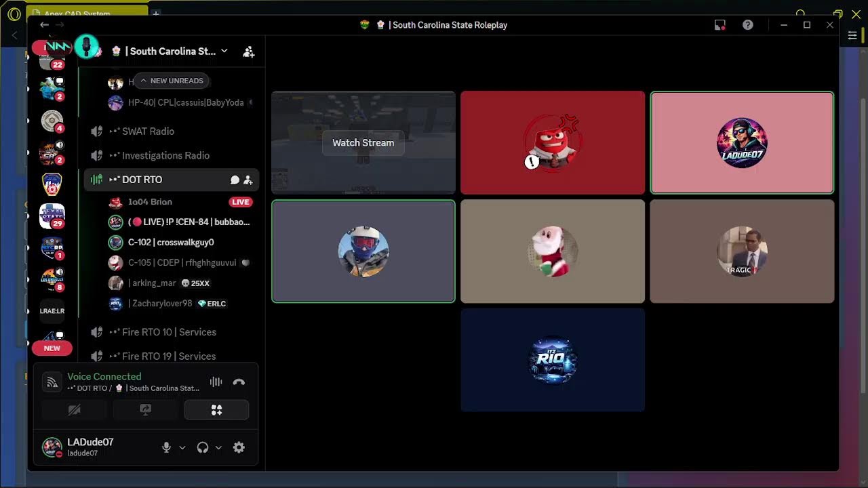Image resolution: width=868 pixels, height=488 pixels.
Task: Open the server invite people icon in header
Action: (x=249, y=52)
